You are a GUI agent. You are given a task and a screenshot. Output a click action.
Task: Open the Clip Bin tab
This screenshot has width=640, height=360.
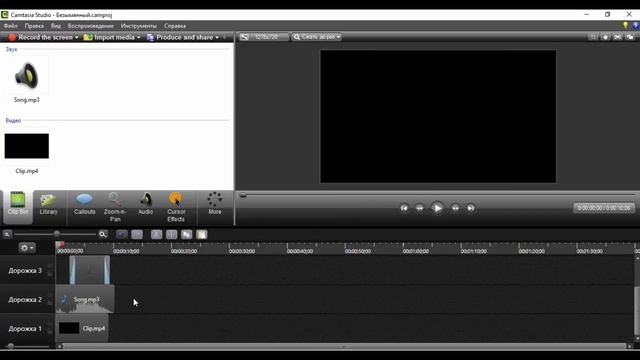click(18, 207)
